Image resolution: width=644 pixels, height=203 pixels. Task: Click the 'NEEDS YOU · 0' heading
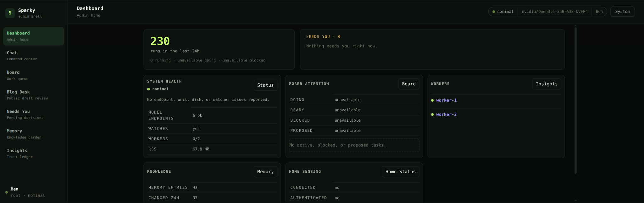tap(323, 37)
